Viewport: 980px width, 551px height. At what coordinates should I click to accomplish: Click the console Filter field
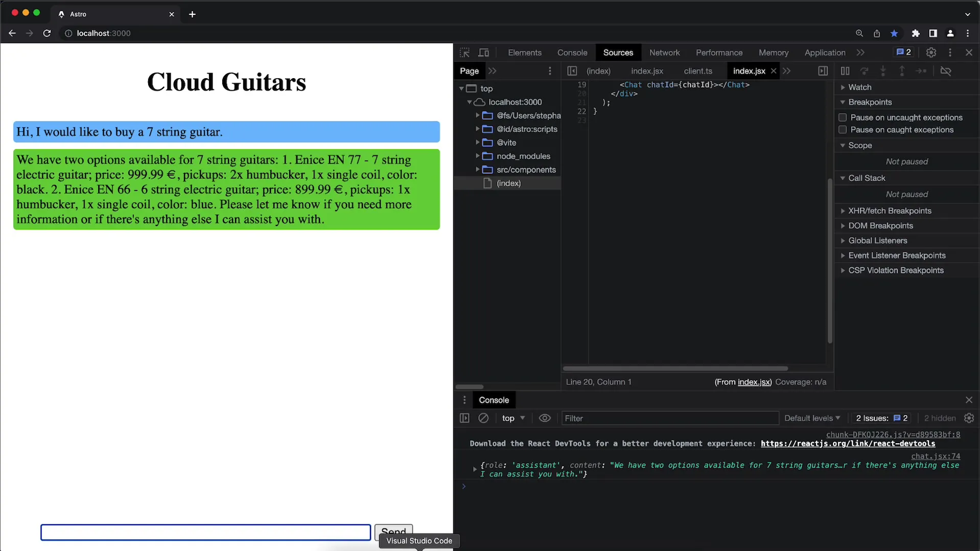pyautogui.click(x=670, y=418)
